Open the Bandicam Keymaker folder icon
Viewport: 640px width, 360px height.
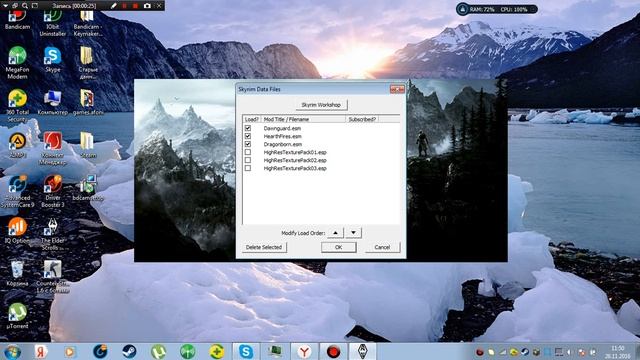coord(87,24)
